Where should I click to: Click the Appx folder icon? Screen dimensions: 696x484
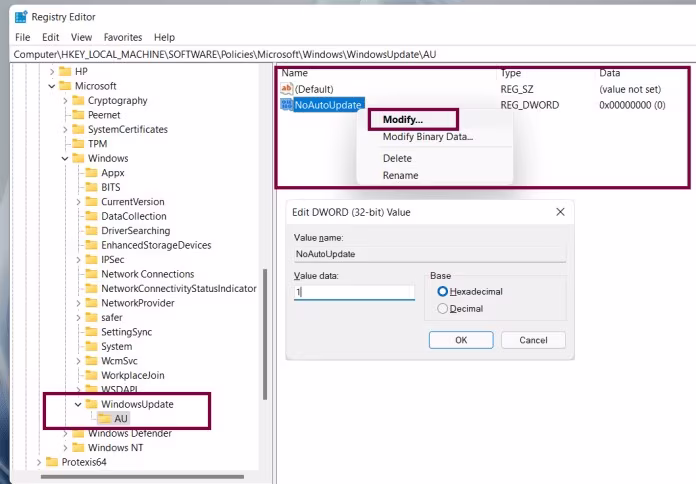click(91, 172)
